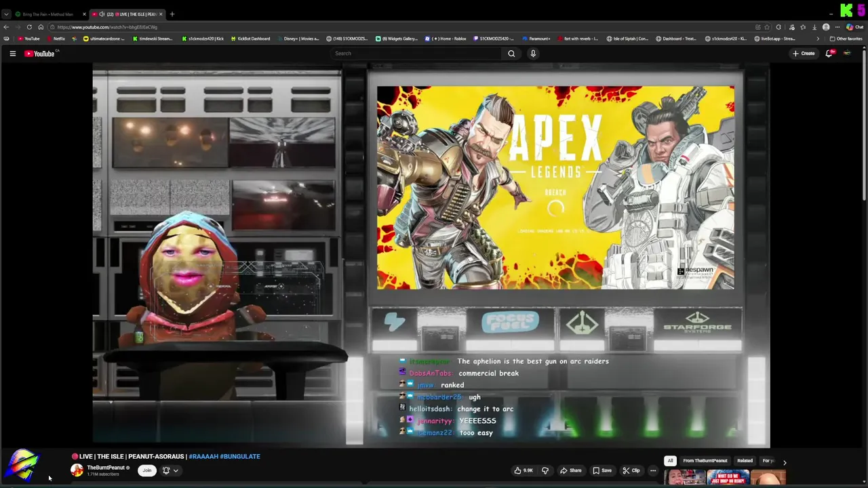
Task: Click the Create button
Action: pos(804,54)
